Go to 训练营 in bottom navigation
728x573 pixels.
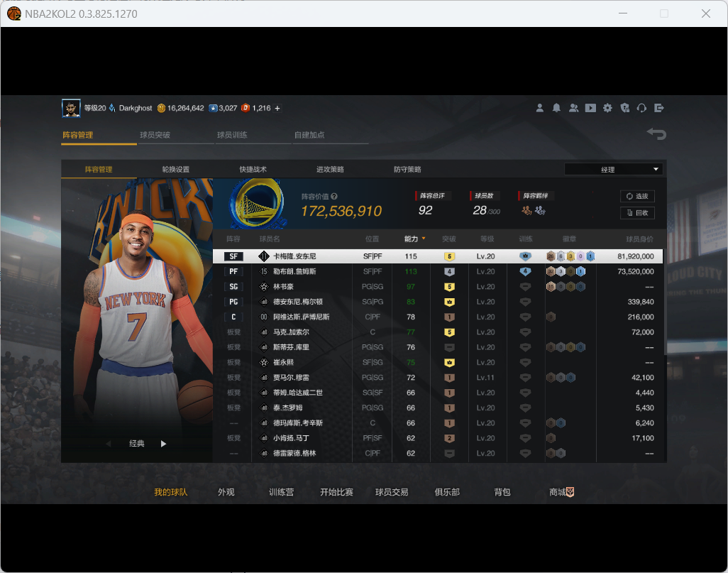tap(282, 492)
